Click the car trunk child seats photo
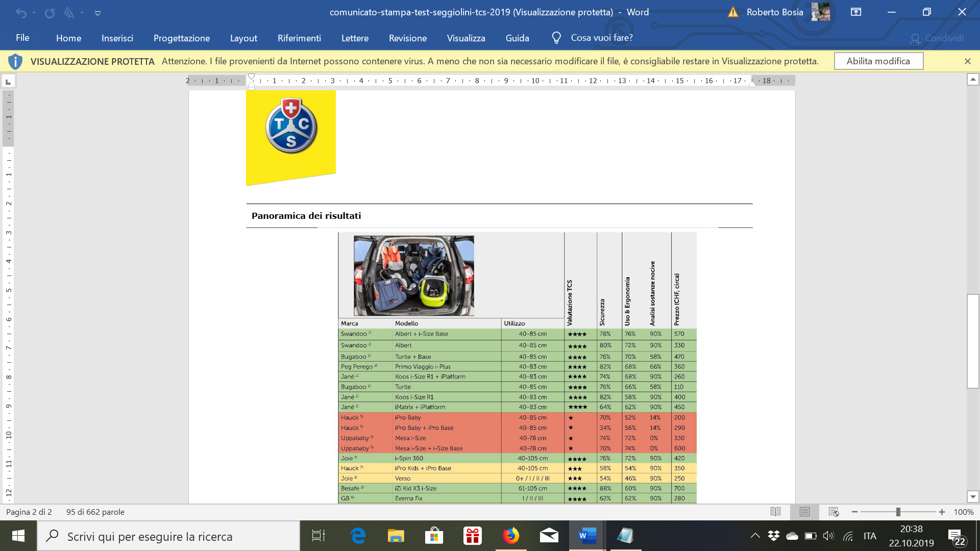Screen dimensions: 980x551 pyautogui.click(x=414, y=275)
